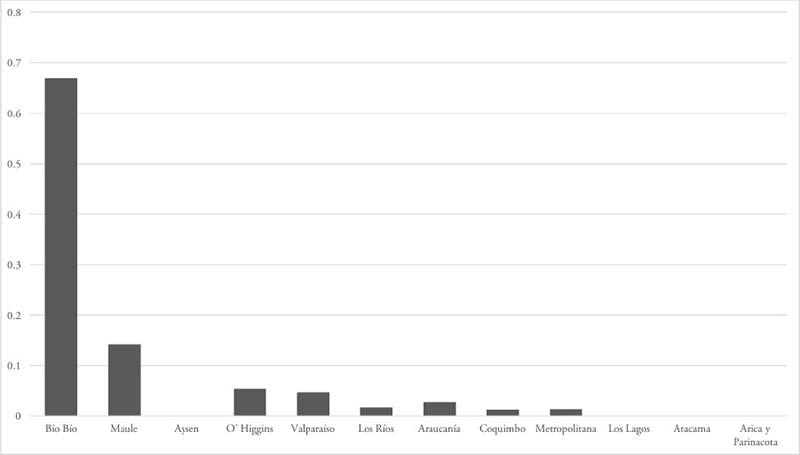Select the Araucanía bar
Viewport: 800px width, 455px height.
pos(439,409)
